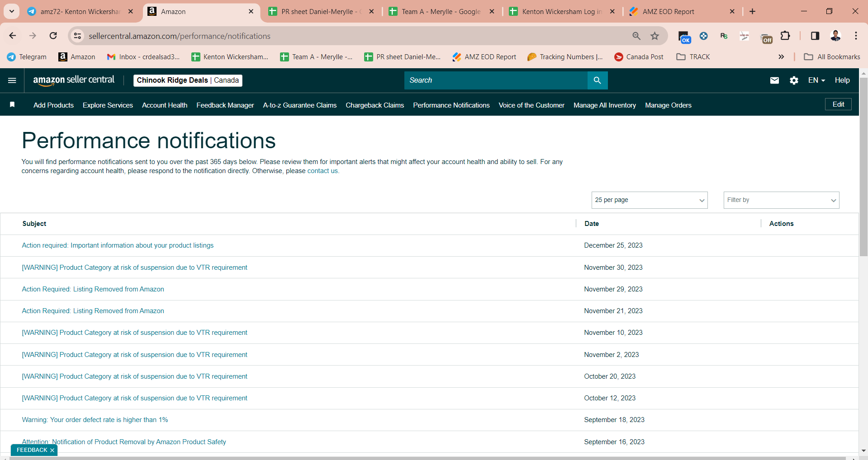Bookmark this page with the star icon
868x460 pixels.
(655, 36)
